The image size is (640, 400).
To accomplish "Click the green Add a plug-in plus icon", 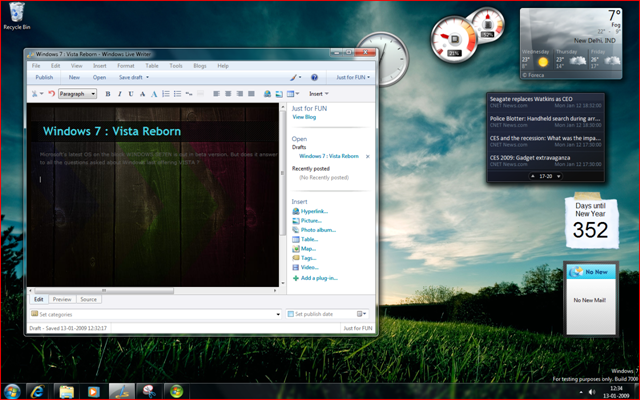I will click(x=296, y=278).
